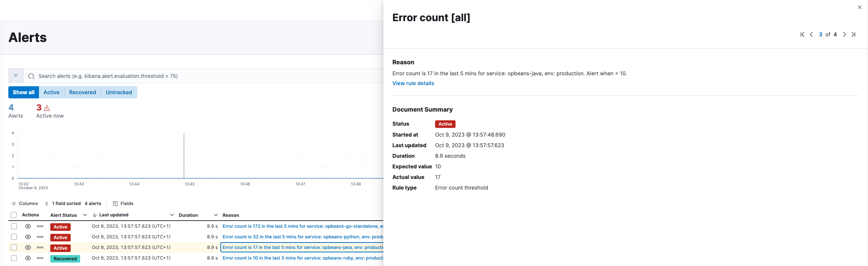The height and width of the screenshot is (266, 868).
Task: Go to the first alert in flyout pagination
Action: point(802,34)
